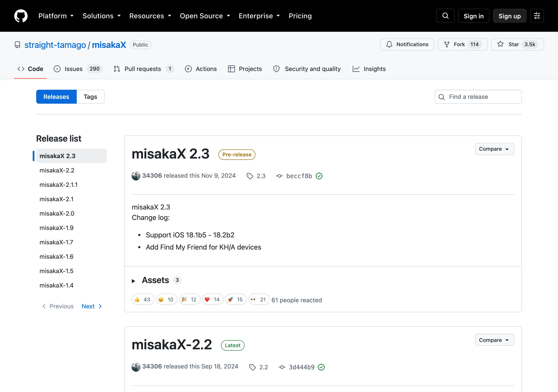Open the Insights tab
Viewport: 558px width, 392px height.
(369, 69)
